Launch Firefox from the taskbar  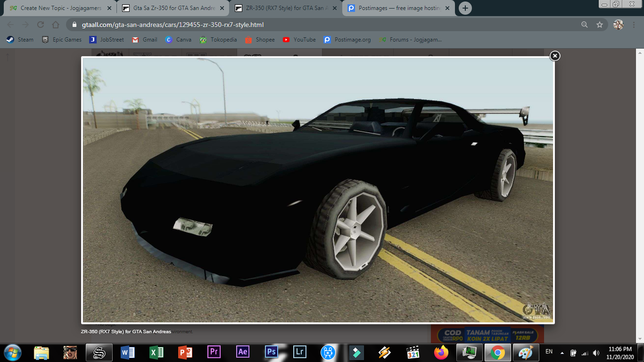pos(442,352)
